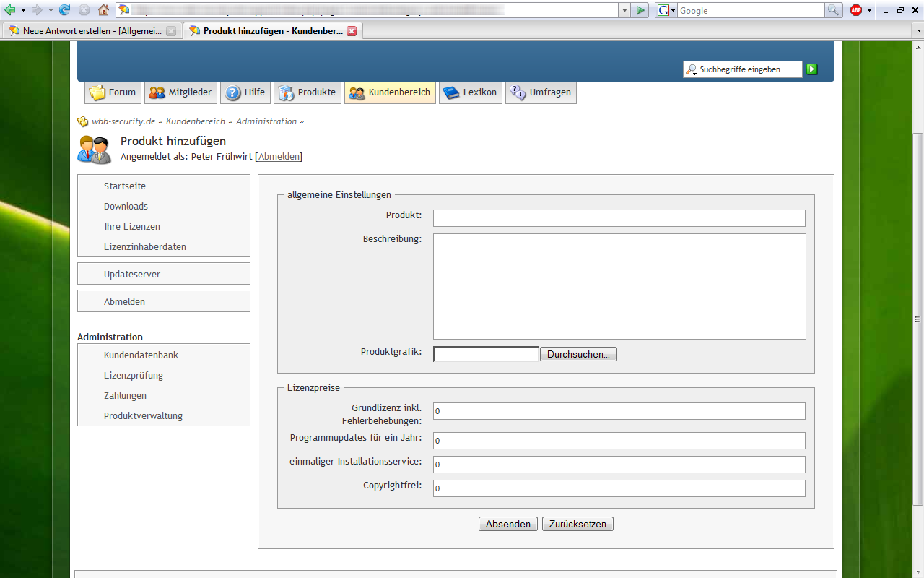
Task: Click the Google search magnifier icon
Action: (x=834, y=10)
